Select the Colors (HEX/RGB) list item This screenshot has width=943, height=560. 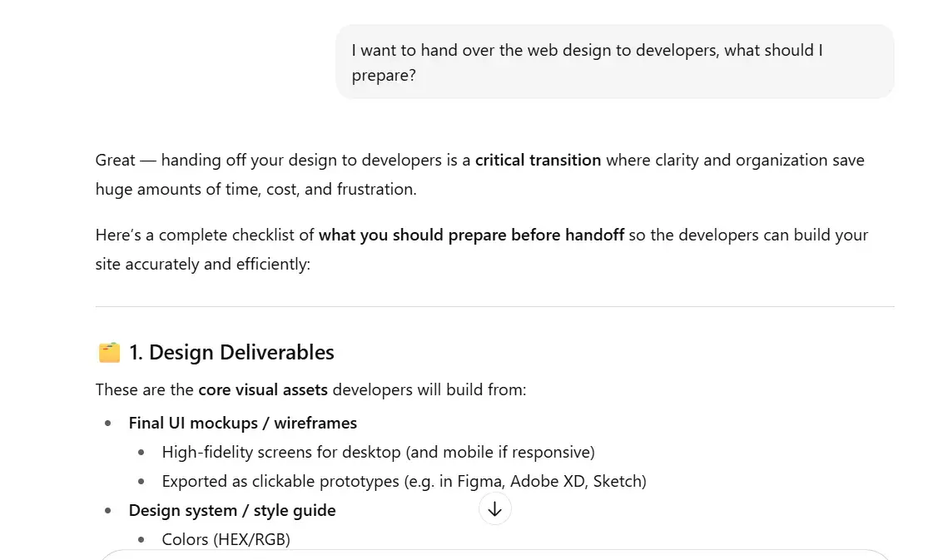[x=226, y=539]
